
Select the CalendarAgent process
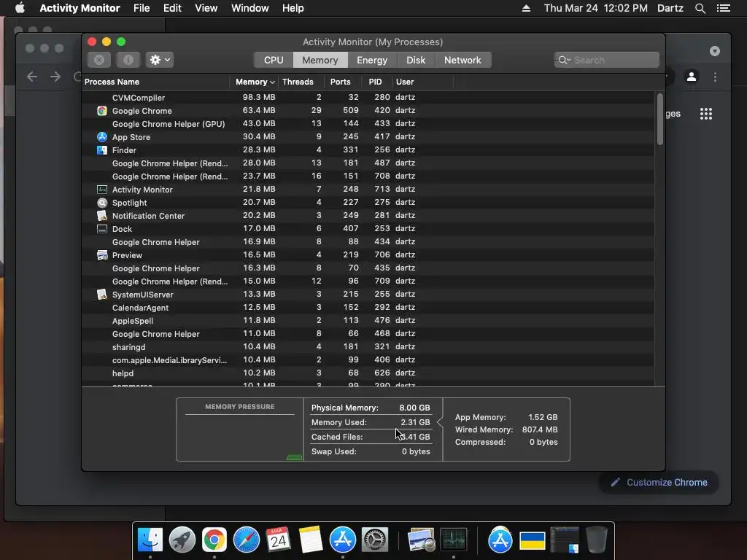coord(368,307)
